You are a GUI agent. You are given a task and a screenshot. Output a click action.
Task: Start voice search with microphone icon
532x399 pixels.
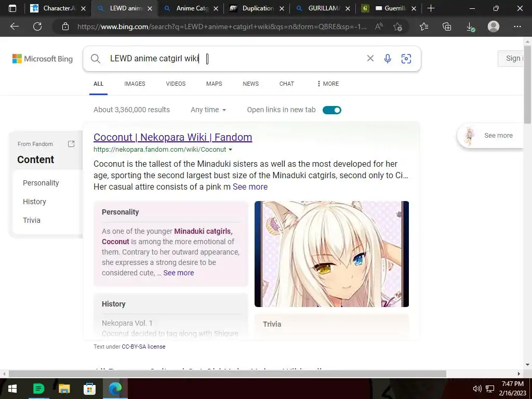[388, 59]
